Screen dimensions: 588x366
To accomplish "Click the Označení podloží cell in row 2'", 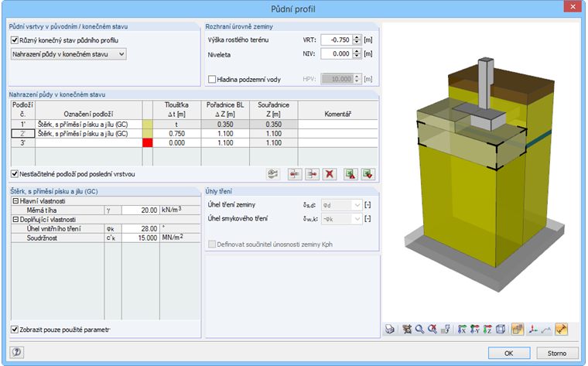I will click(88, 134).
